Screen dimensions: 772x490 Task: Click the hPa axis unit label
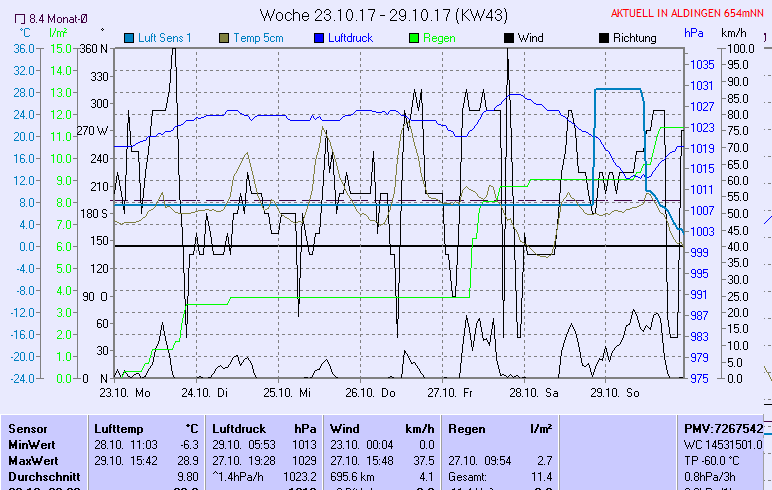pyautogui.click(x=694, y=32)
